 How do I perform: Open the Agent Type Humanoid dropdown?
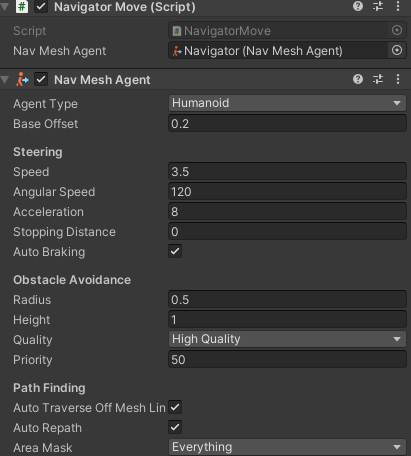click(287, 103)
